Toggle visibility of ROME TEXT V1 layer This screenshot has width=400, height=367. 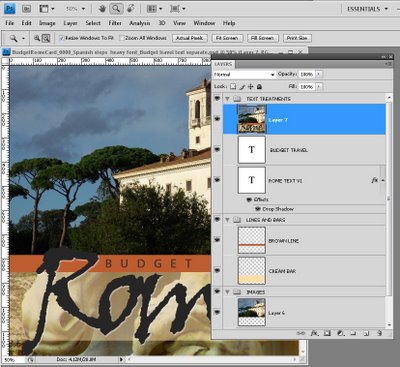(x=217, y=180)
